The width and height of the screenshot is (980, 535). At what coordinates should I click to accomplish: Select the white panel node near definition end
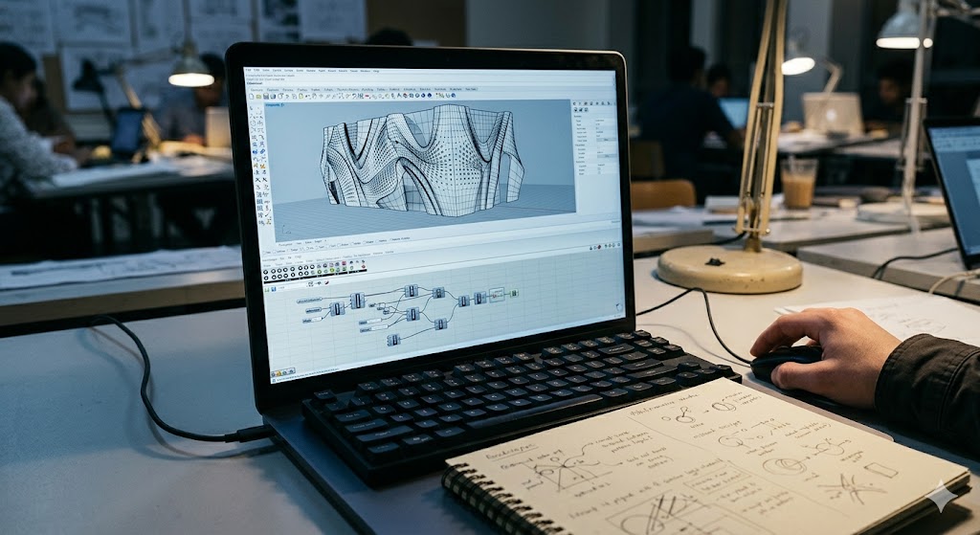pyautogui.click(x=497, y=295)
